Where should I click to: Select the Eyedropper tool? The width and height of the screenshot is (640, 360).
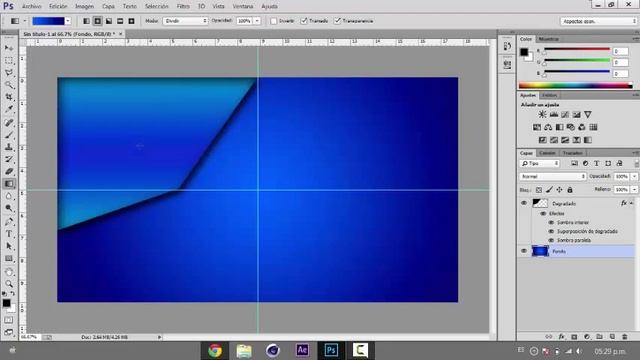tap(9, 109)
